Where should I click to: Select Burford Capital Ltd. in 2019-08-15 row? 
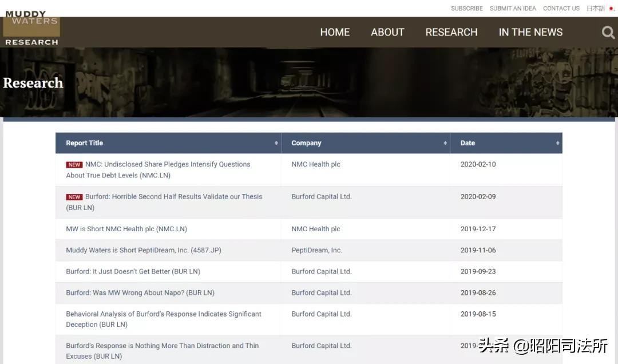tap(322, 314)
